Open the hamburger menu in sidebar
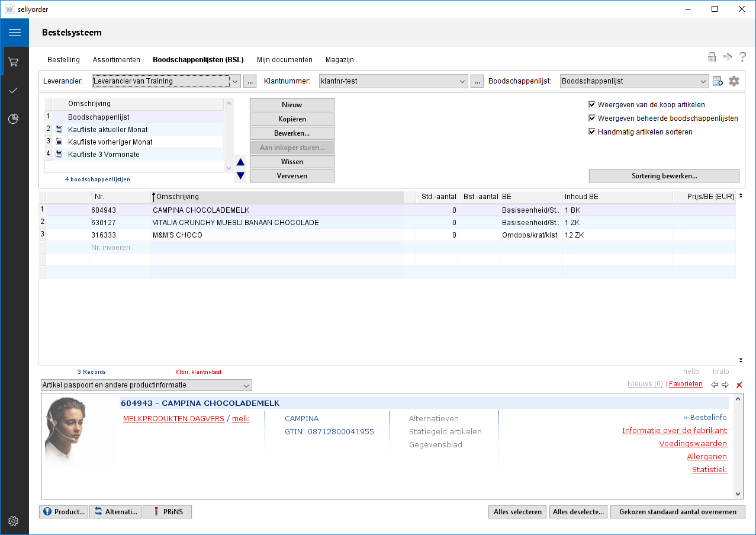Image resolution: width=756 pixels, height=535 pixels. (x=14, y=33)
